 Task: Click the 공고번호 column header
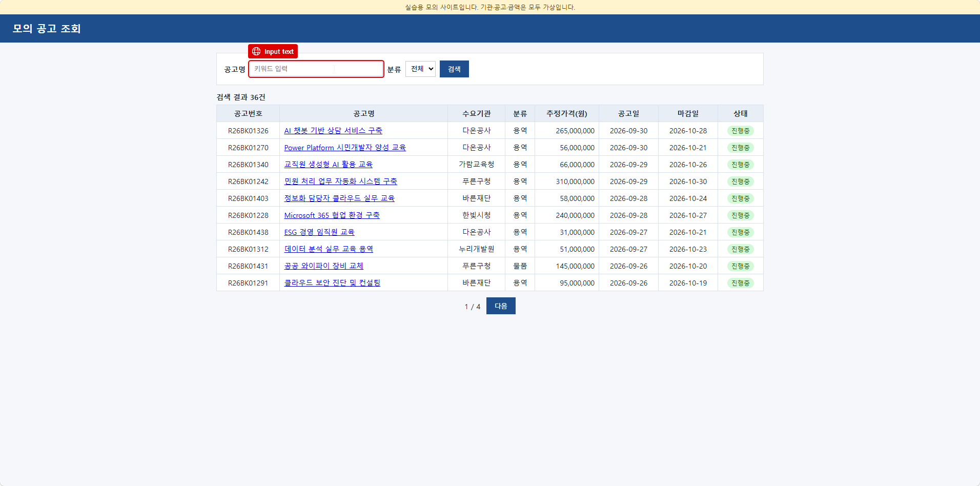[248, 113]
